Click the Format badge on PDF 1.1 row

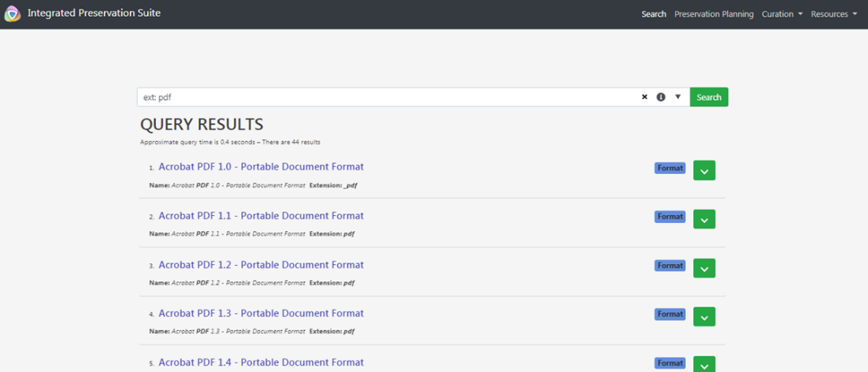click(x=670, y=217)
